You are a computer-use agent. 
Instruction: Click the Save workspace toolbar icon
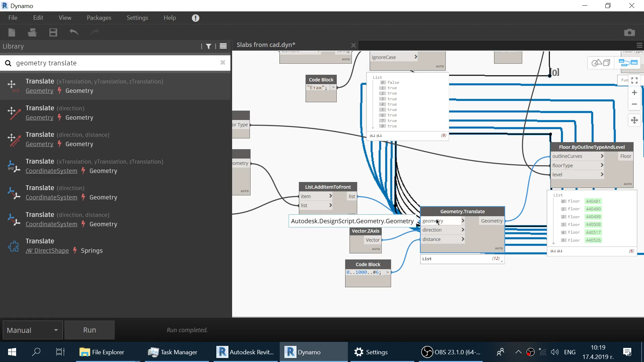[x=53, y=32]
